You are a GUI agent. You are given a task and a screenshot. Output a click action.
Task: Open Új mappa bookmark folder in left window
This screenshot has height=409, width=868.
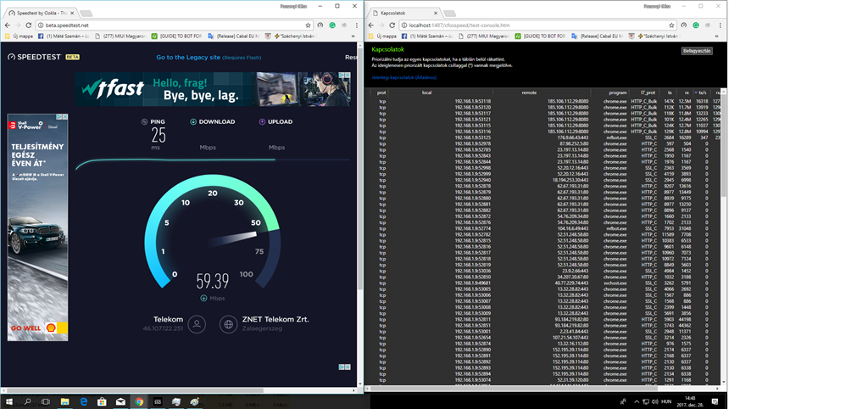pyautogui.click(x=19, y=36)
